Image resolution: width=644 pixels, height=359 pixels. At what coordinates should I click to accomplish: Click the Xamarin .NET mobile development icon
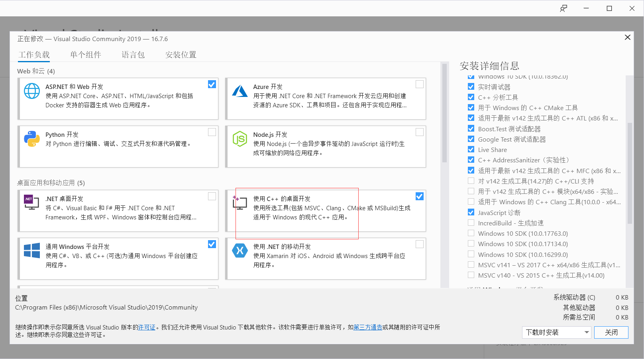click(240, 251)
